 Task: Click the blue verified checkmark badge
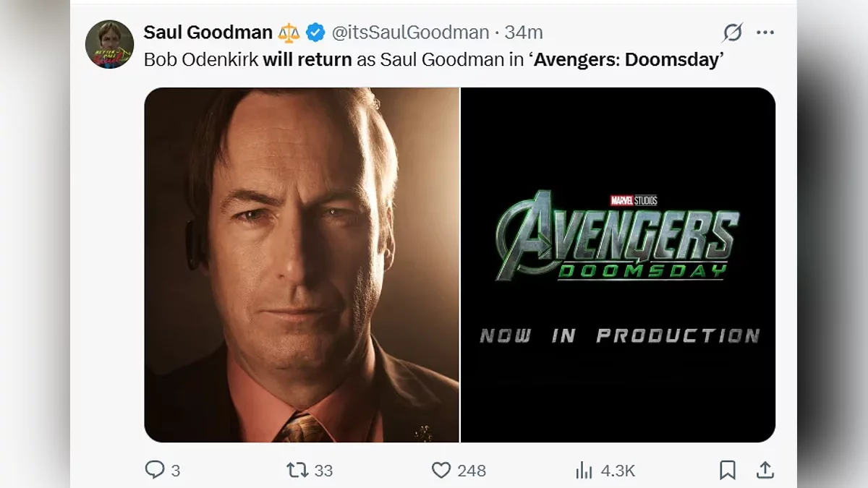click(x=315, y=33)
